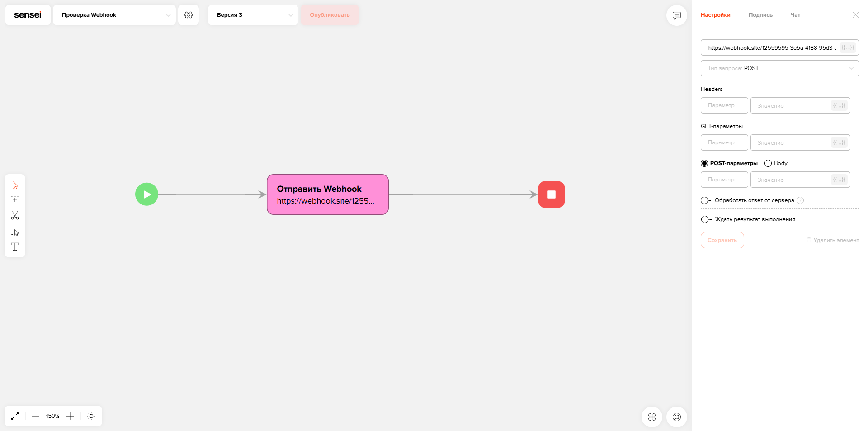This screenshot has width=868, height=431.
Task: Select the pointer cursor tool
Action: 15,185
